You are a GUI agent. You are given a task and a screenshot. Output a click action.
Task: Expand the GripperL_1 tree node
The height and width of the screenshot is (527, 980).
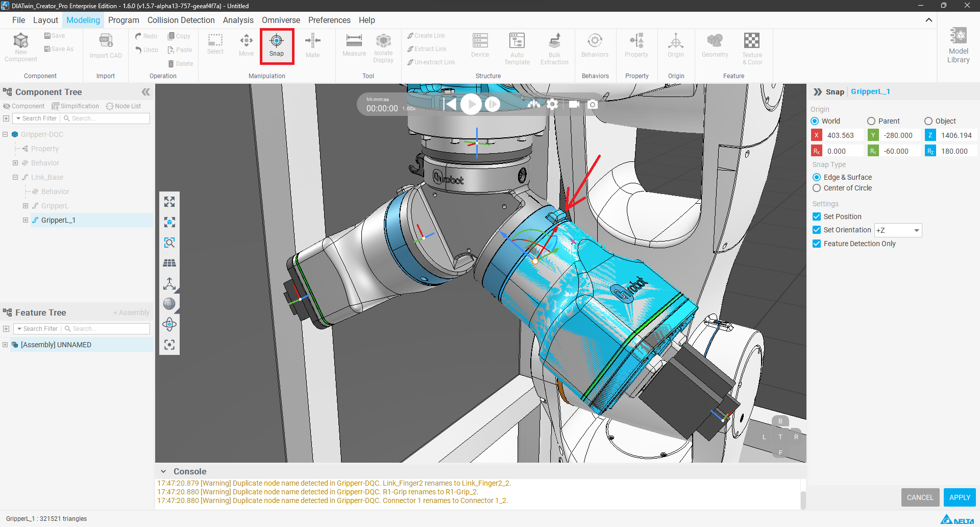pyautogui.click(x=26, y=220)
